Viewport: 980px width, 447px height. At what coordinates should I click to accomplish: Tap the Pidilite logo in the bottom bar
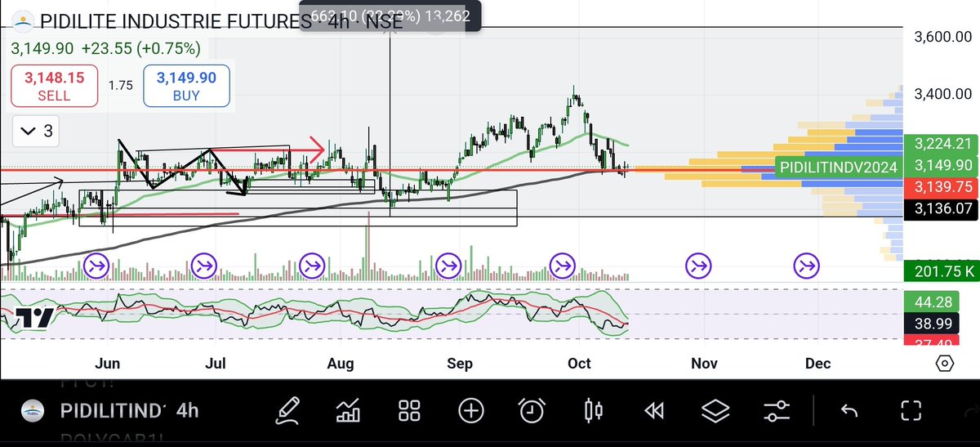point(32,411)
